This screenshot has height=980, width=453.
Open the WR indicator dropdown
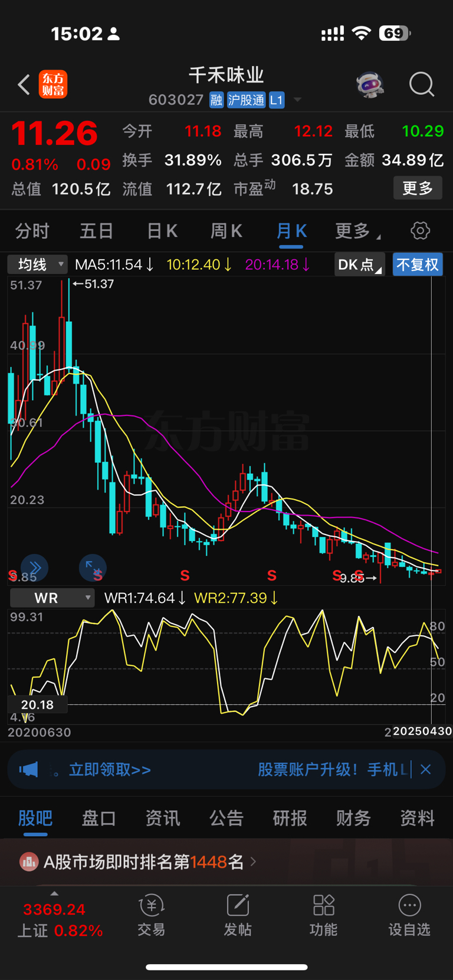(x=52, y=598)
